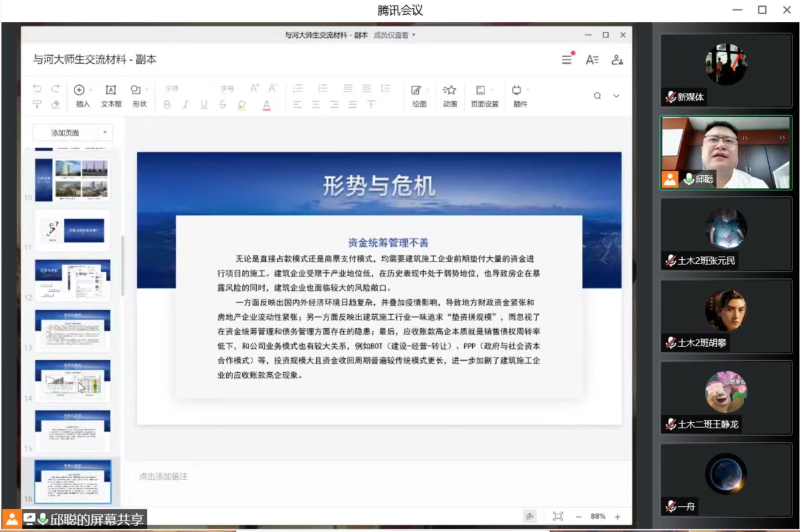Open the 形状 shapes tool
The width and height of the screenshot is (800, 532).
(x=136, y=90)
